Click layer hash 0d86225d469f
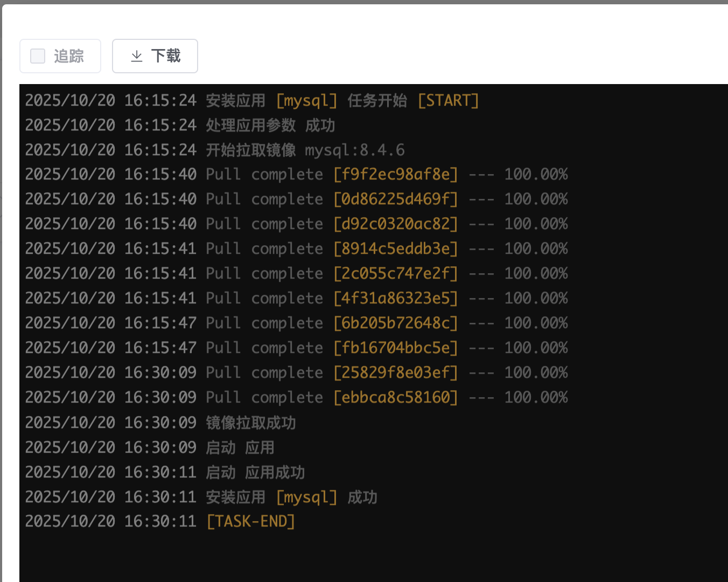Screen dimensions: 728x582 396,199
